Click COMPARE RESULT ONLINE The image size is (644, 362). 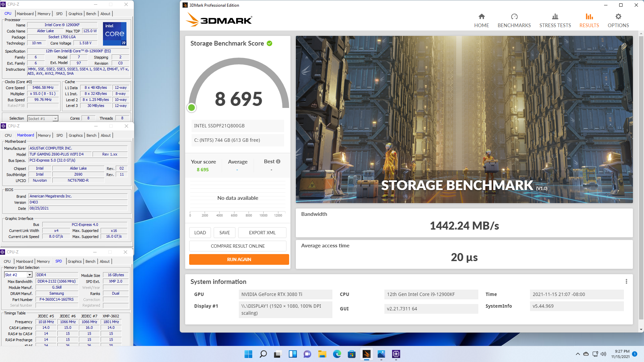(x=238, y=246)
